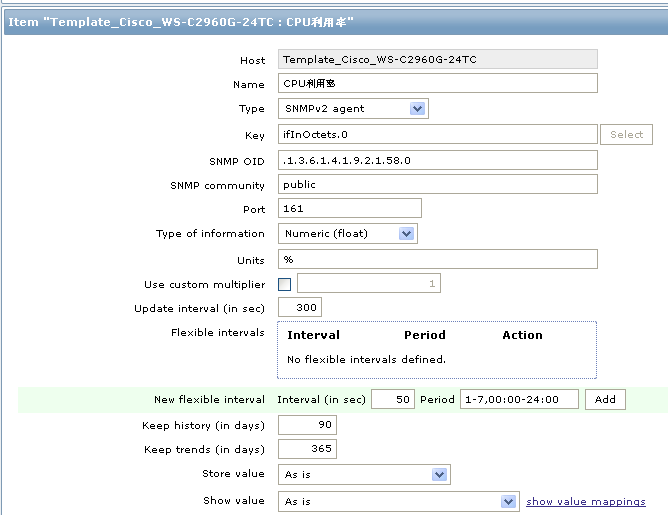Click the SNMP OID input field
Screen dimensions: 668x515
pos(438,160)
